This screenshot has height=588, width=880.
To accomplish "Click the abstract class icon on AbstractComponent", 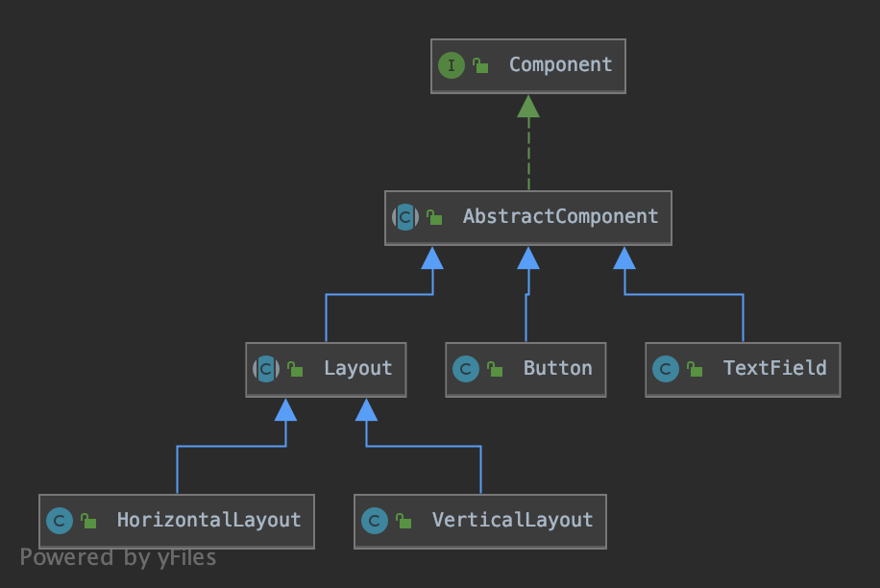I will [x=404, y=217].
